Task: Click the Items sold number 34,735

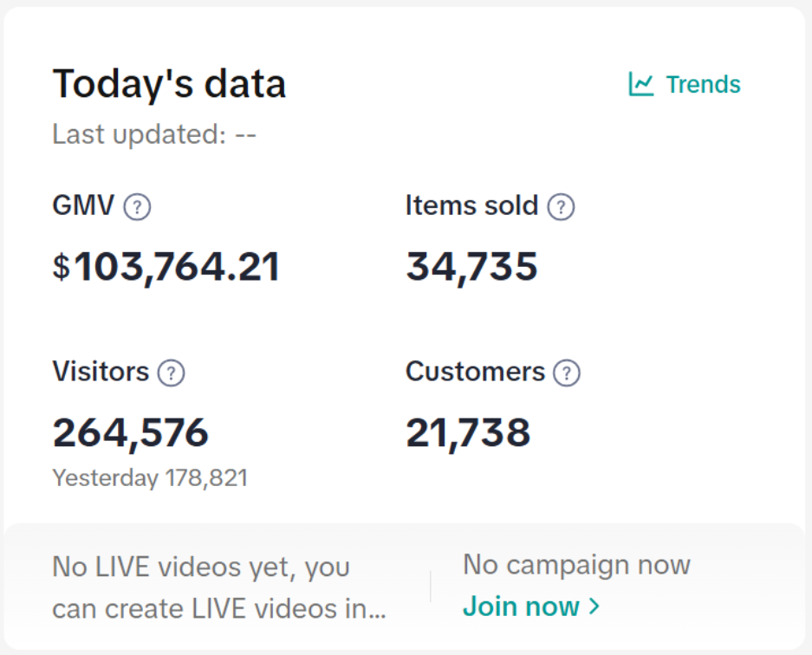Action: tap(471, 267)
